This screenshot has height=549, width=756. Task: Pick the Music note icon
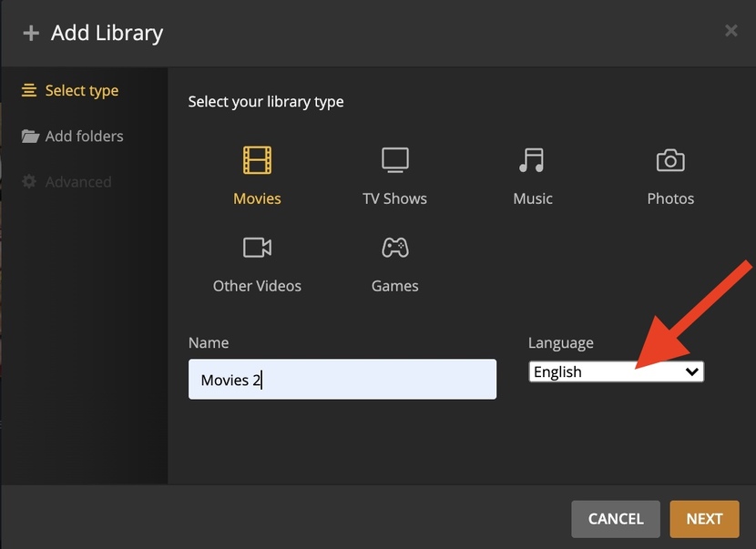coord(532,160)
